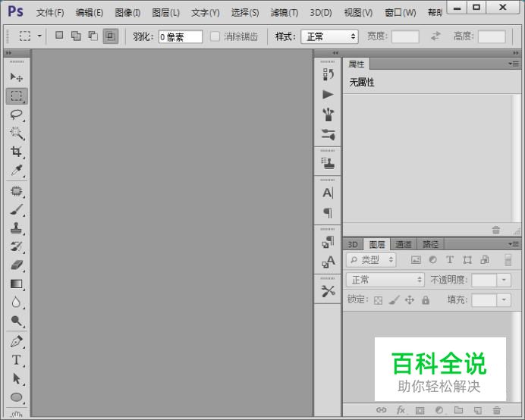
Task: Select the Spot Healing Brush tool
Action: pyautogui.click(x=16, y=191)
